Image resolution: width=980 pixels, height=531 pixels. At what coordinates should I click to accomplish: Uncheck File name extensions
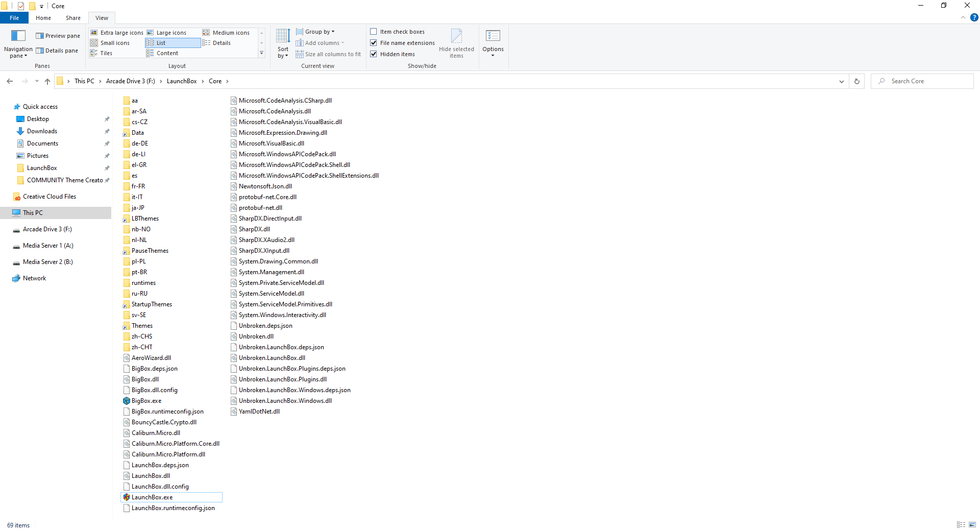coord(374,43)
